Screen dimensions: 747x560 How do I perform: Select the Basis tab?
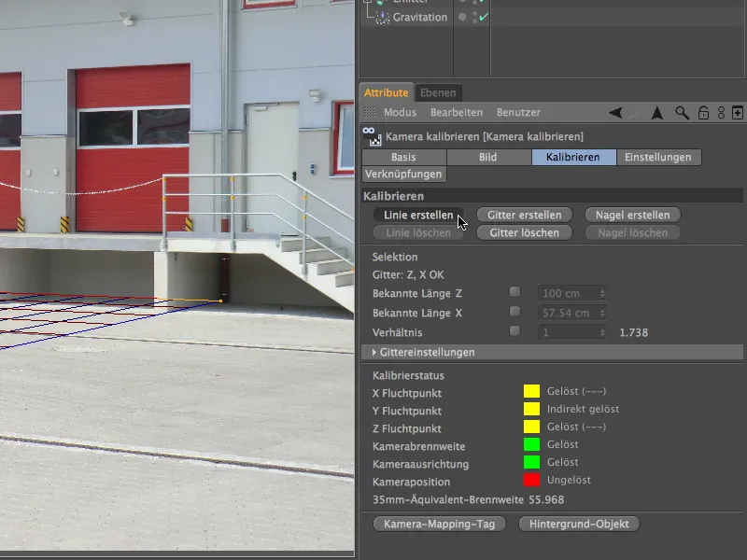tap(404, 157)
